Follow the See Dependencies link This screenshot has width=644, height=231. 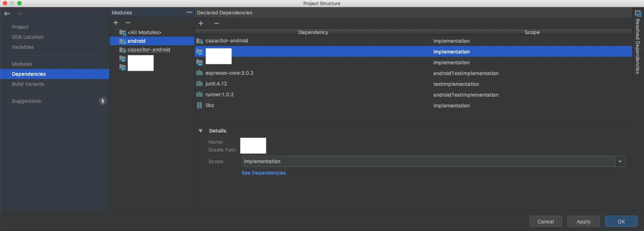(x=263, y=173)
